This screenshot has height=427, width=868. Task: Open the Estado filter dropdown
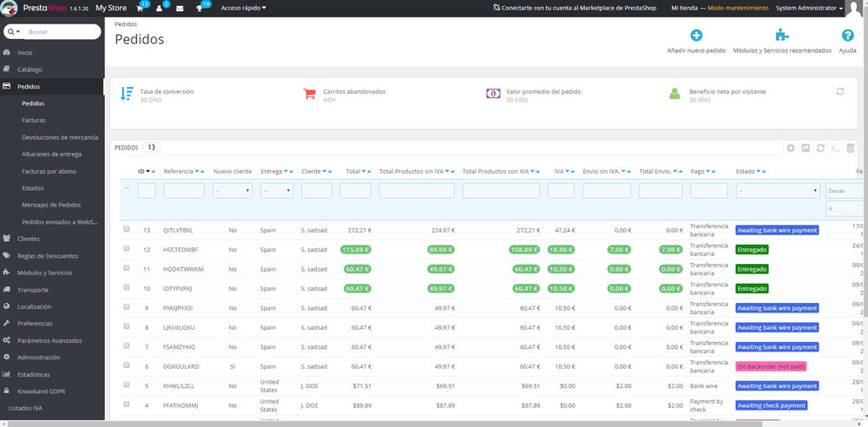[777, 190]
